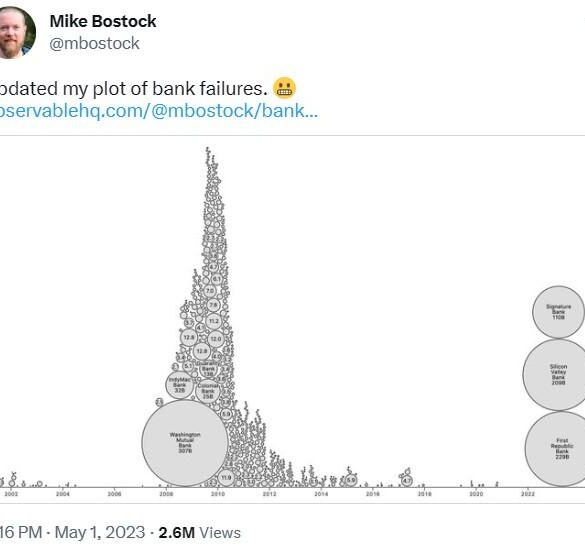585x555 pixels.
Task: Click the 2008 axis tick label
Action: 166,494
